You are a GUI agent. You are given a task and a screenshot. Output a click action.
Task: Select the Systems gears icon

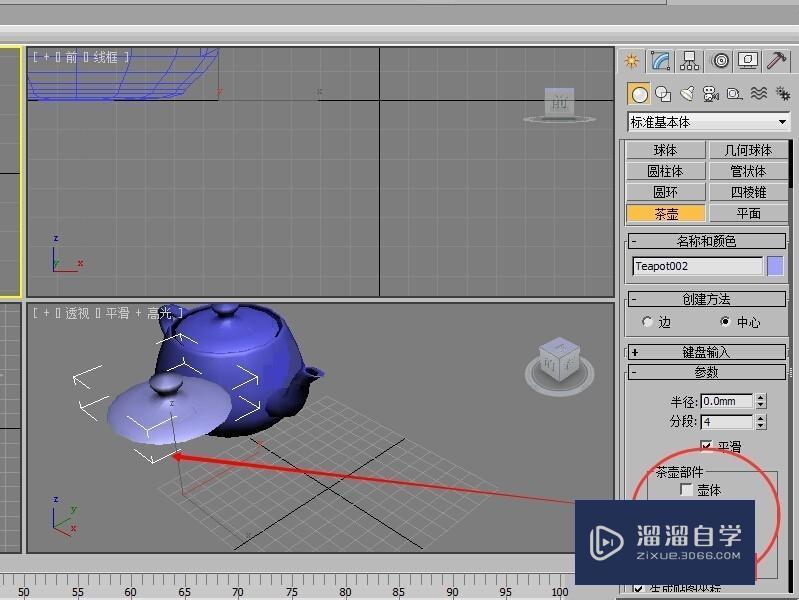coord(782,94)
